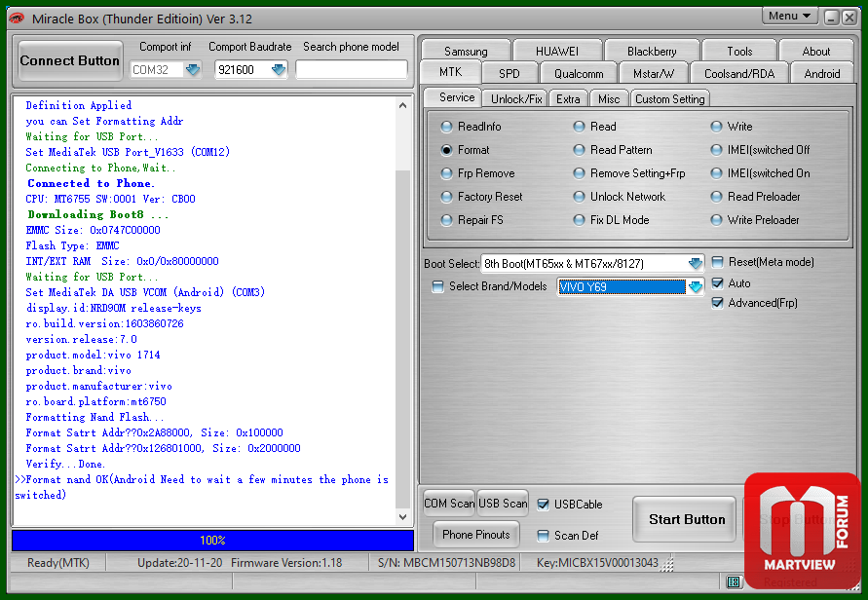Choose Remove Setting+Frp option
The width and height of the screenshot is (868, 600).
pos(629,173)
